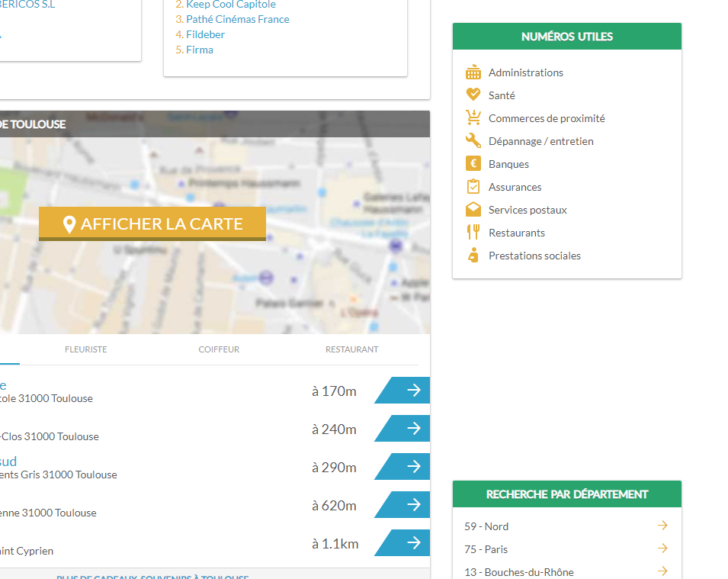
Task: Click the Restaurants fork and knife icon
Action: (x=473, y=232)
